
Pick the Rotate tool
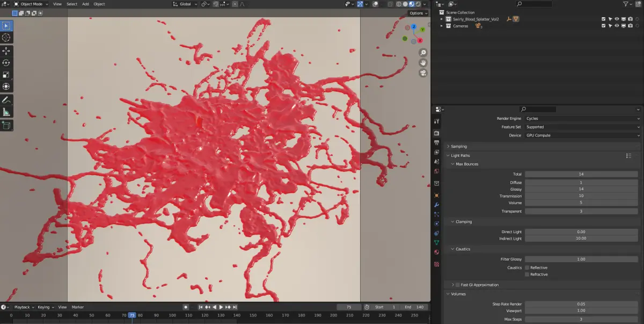coord(6,63)
